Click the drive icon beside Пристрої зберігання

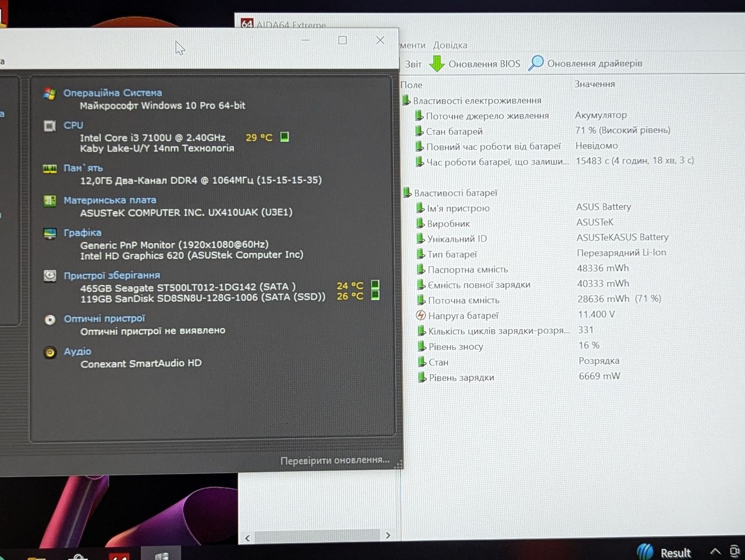click(x=50, y=276)
